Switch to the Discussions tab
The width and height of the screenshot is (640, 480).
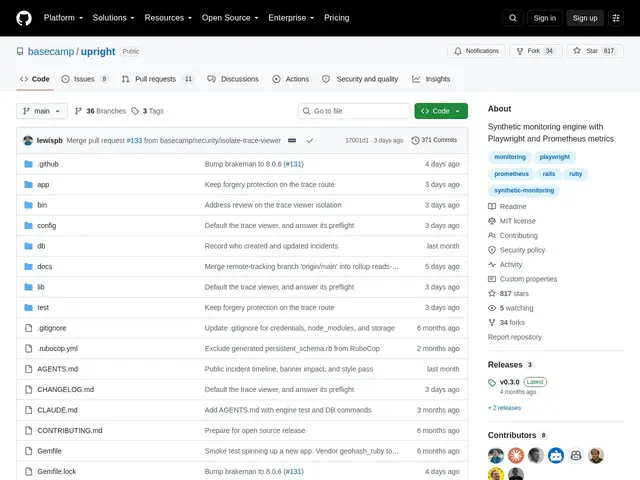233,79
